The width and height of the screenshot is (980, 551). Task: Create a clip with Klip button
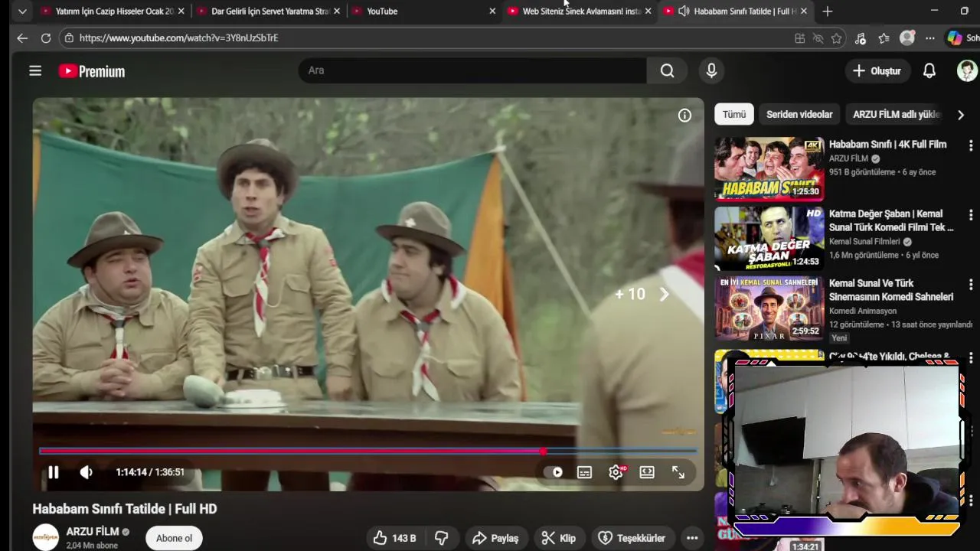click(x=559, y=538)
